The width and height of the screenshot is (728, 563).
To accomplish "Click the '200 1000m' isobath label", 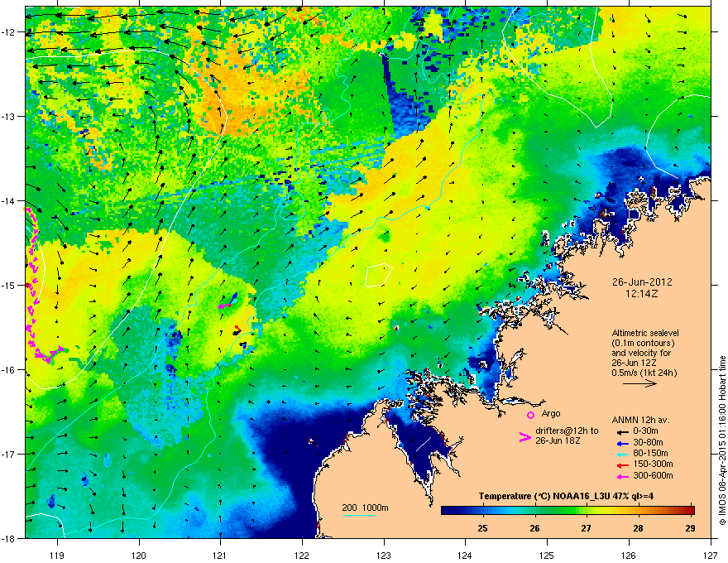I will coord(365,508).
